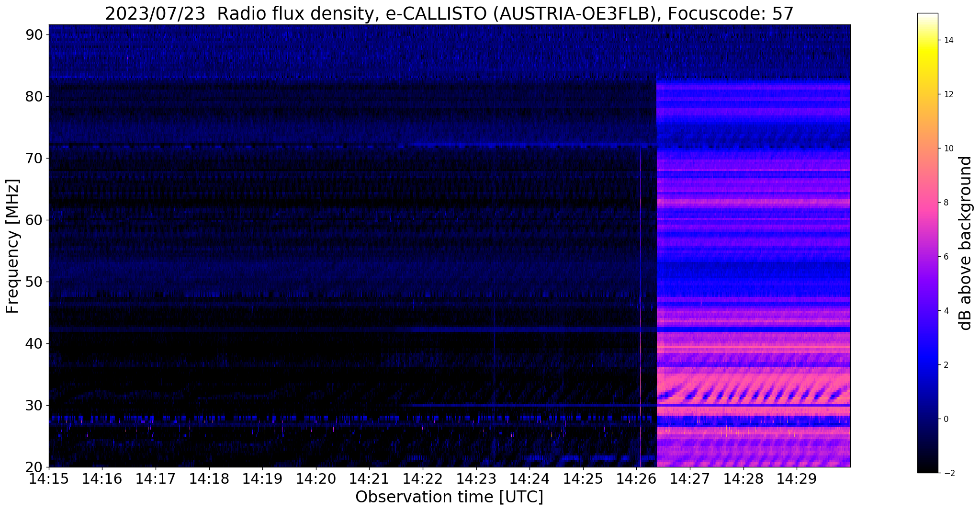Click the 14:22 time tick label

(423, 478)
